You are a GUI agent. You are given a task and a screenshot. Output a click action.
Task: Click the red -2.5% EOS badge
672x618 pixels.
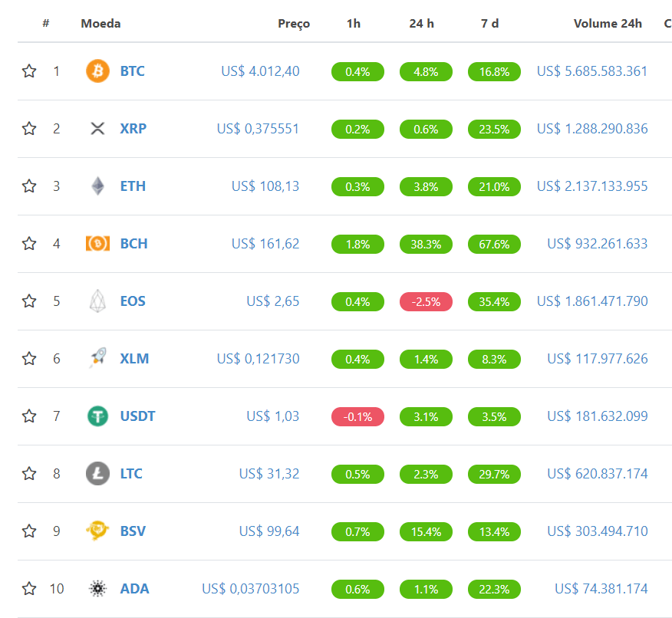click(426, 302)
